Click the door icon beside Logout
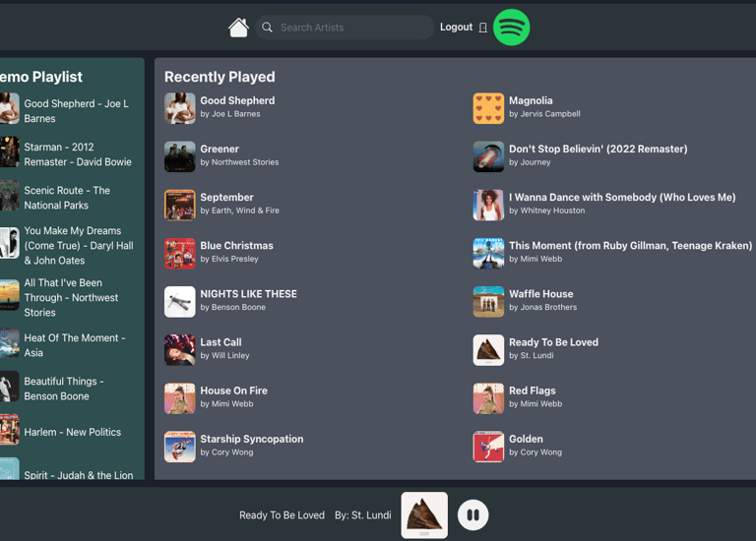 click(x=482, y=28)
